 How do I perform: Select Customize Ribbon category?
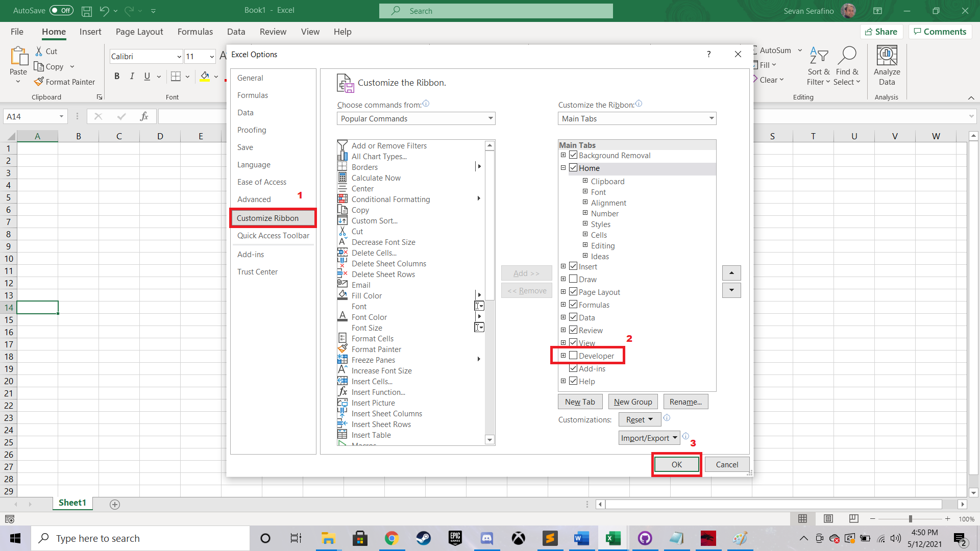[273, 218]
